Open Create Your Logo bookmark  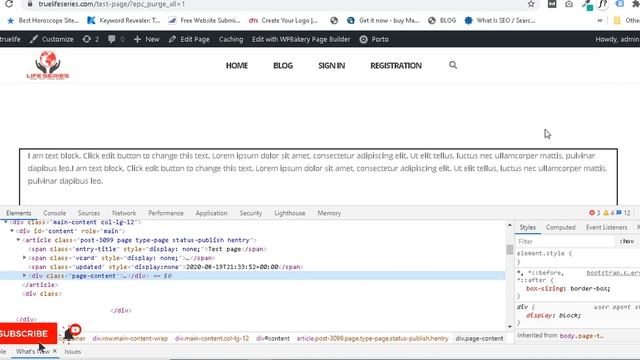click(x=283, y=20)
